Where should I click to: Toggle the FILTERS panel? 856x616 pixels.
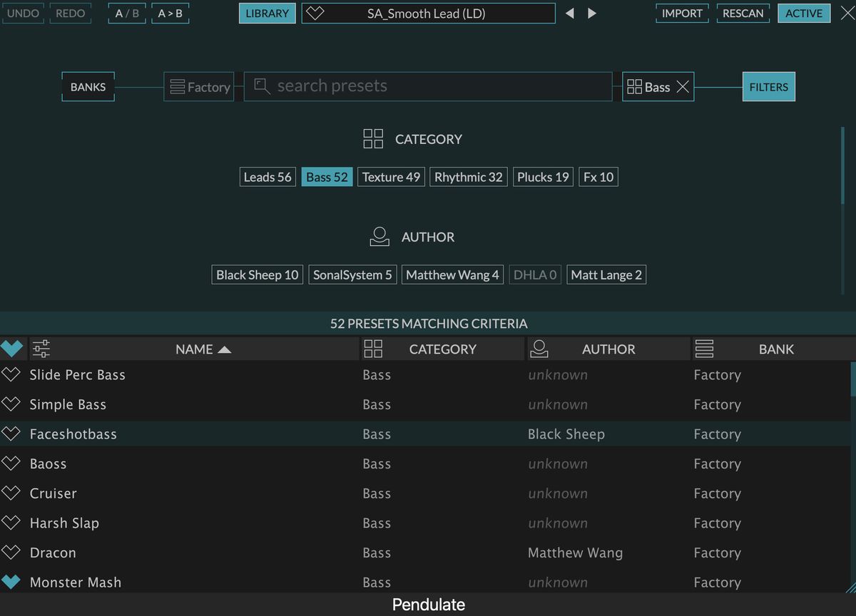click(769, 87)
